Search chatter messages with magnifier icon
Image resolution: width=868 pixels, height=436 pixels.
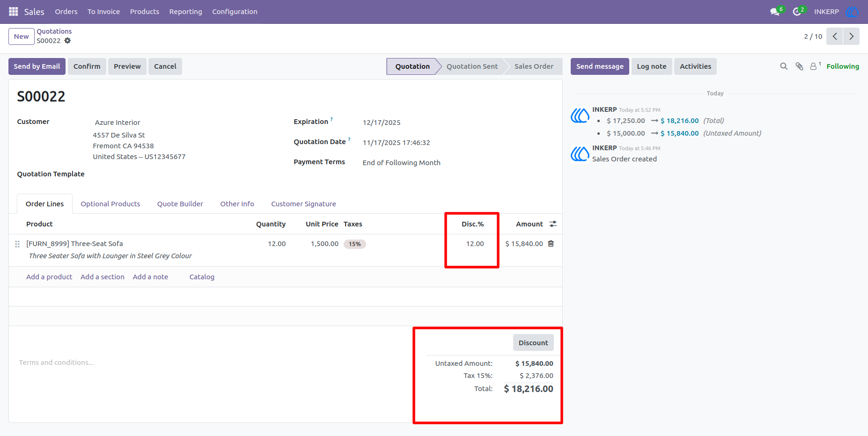pyautogui.click(x=784, y=66)
